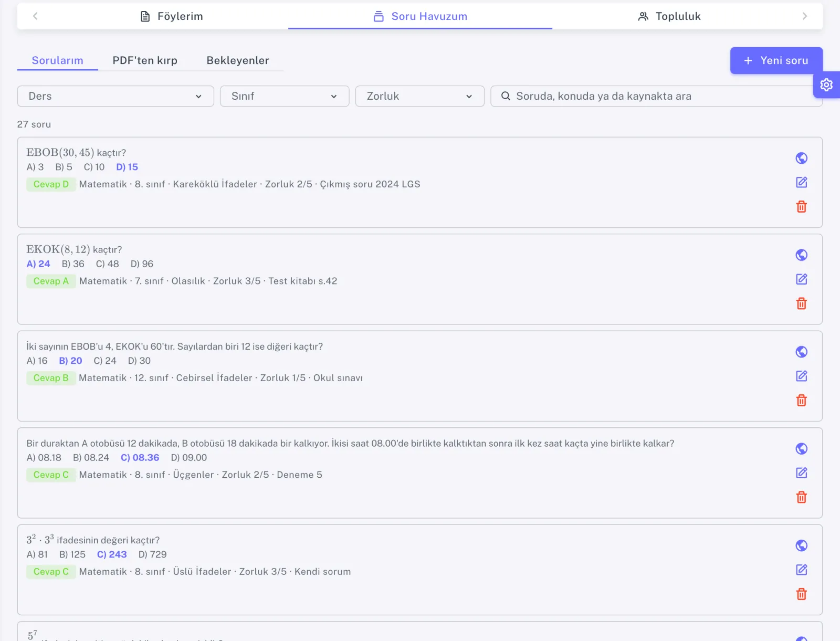Click the '27 soru' count text
Screen dimensions: 840x641
click(34, 124)
